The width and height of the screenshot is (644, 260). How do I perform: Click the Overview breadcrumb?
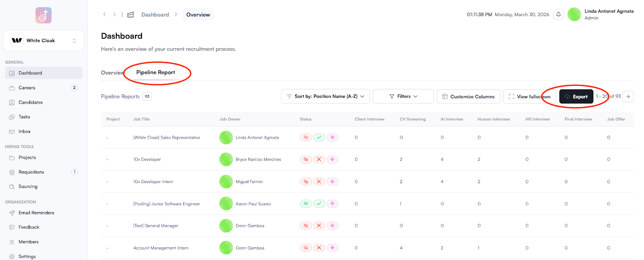point(198,14)
